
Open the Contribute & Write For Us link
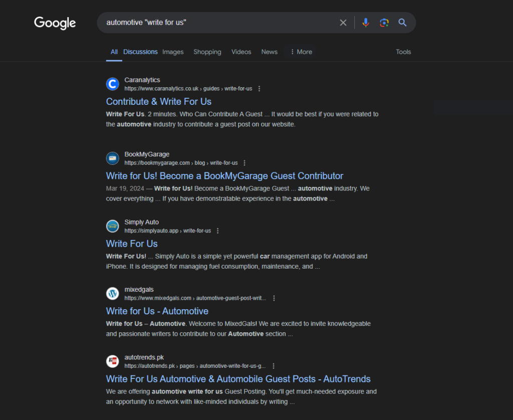[x=158, y=101]
